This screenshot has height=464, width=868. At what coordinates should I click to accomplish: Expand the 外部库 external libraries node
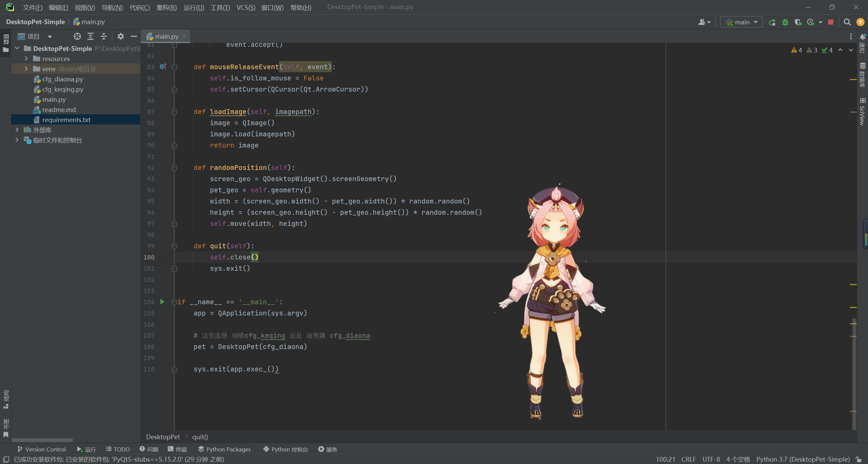pyautogui.click(x=17, y=130)
